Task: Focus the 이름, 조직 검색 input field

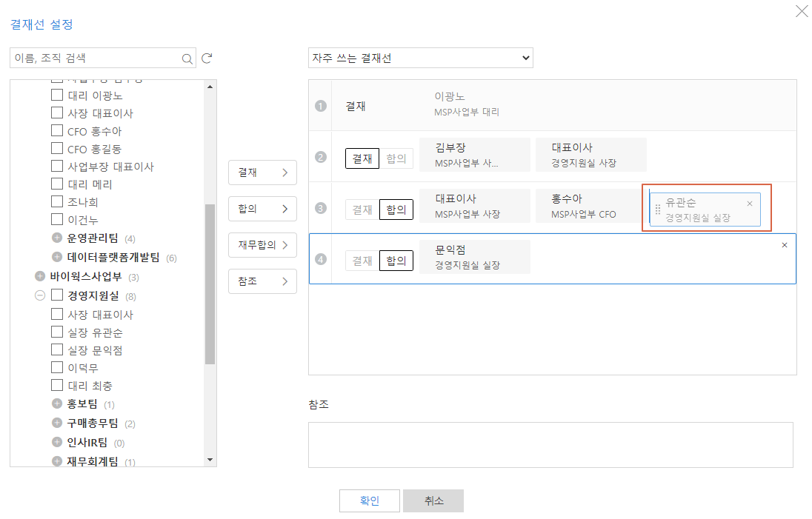Action: pos(96,58)
